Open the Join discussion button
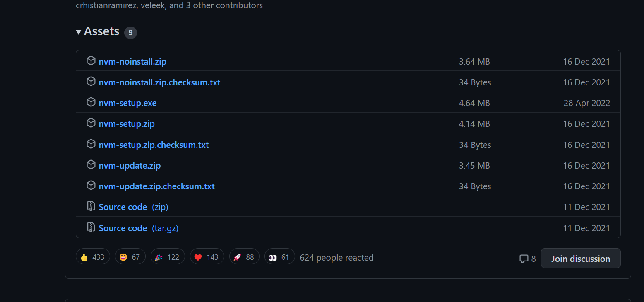 [x=581, y=259]
